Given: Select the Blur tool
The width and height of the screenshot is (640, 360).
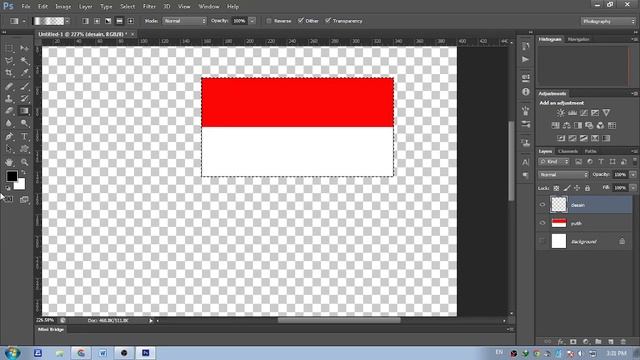Looking at the screenshot, I should coord(9,123).
